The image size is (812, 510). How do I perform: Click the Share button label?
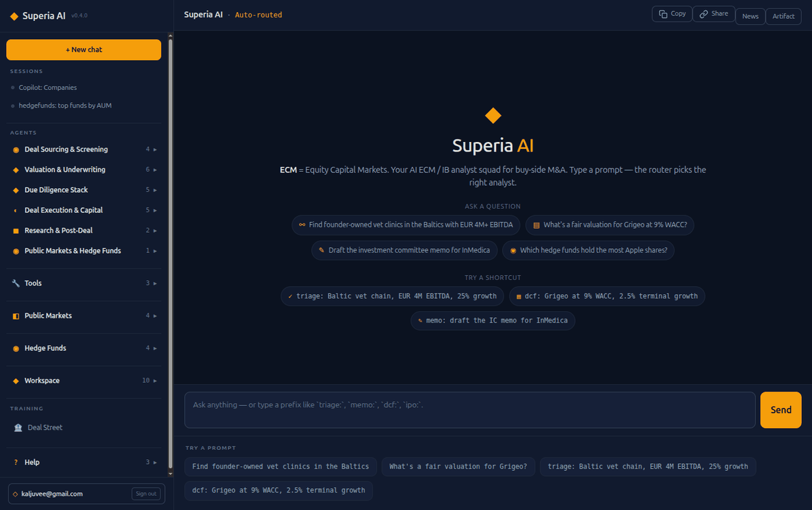click(720, 14)
